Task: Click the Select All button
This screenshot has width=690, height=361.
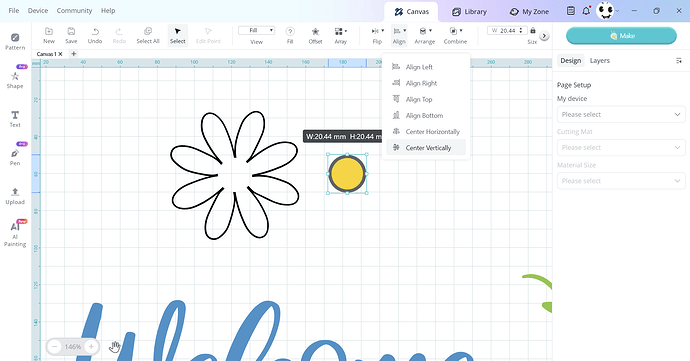Action: click(x=148, y=36)
